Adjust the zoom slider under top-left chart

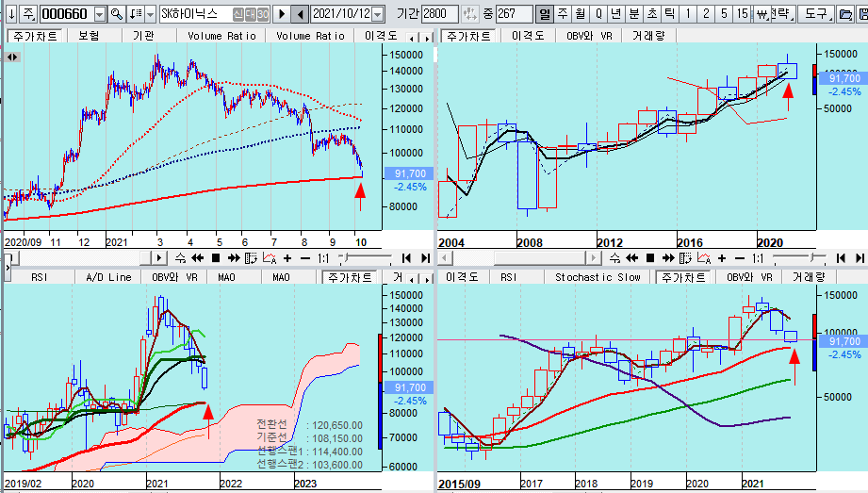click(x=346, y=258)
